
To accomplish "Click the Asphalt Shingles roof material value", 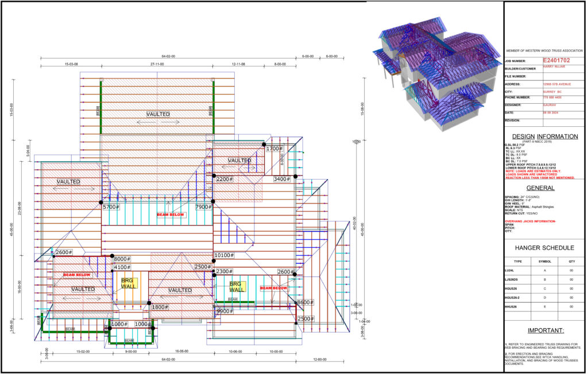I will coord(543,207).
